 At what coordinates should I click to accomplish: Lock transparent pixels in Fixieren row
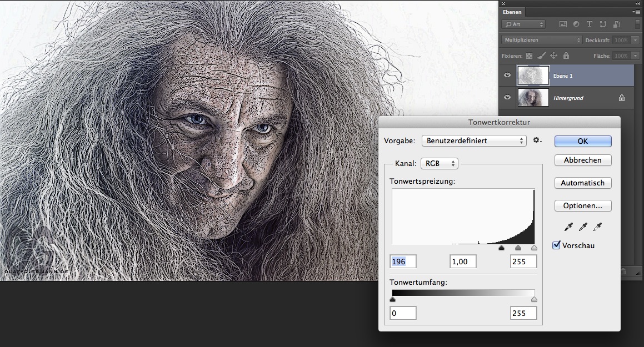point(529,56)
